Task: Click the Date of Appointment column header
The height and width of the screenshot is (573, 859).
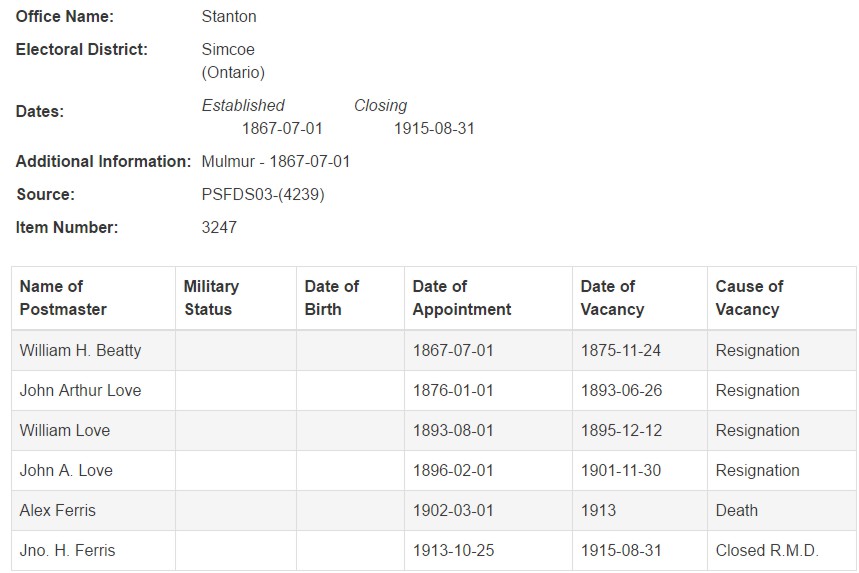Action: coord(461,298)
